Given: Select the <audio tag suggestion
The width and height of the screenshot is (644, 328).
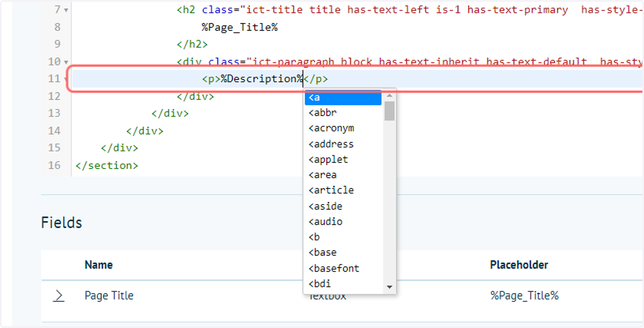Looking at the screenshot, I should click(343, 222).
